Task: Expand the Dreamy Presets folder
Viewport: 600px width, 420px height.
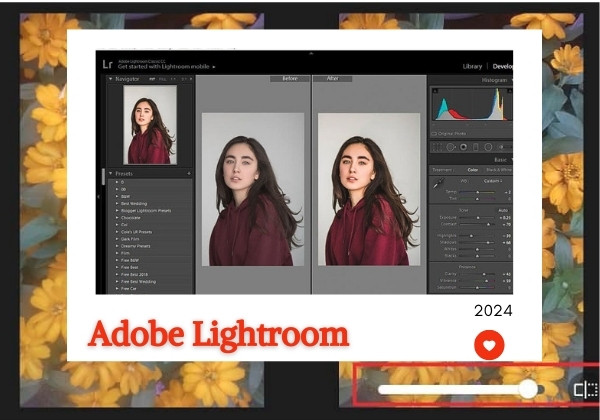Action: coord(117,246)
